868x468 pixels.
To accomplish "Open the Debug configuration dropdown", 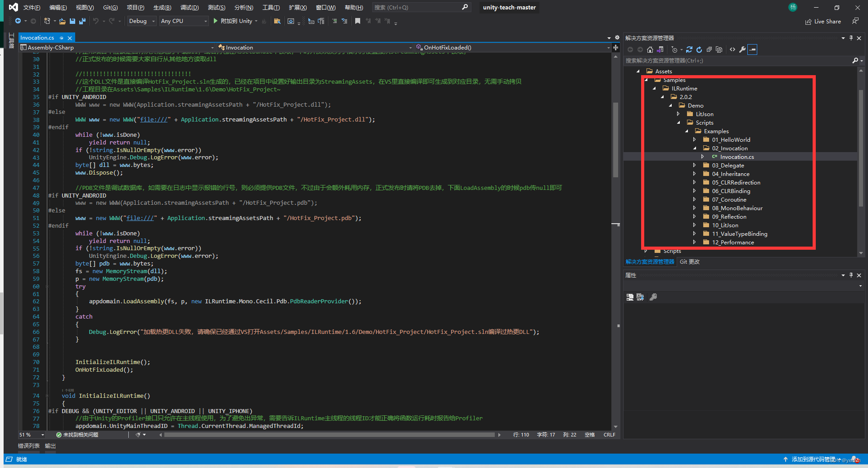I will pyautogui.click(x=141, y=21).
